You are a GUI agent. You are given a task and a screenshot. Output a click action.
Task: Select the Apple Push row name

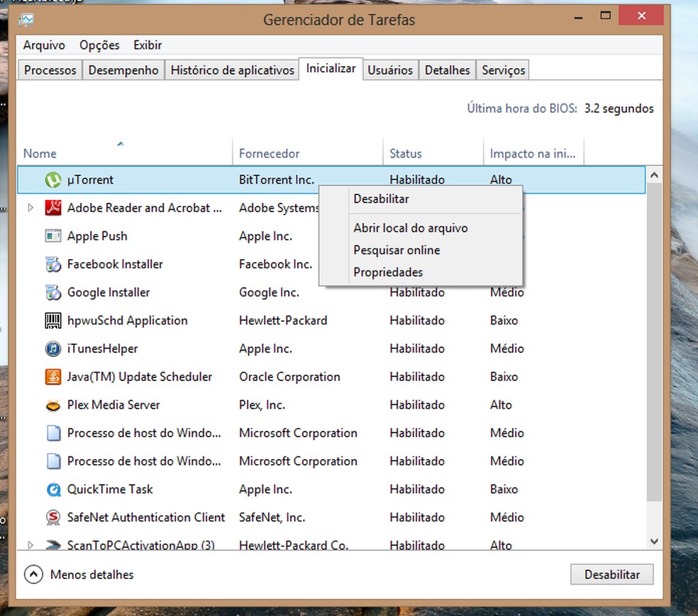97,236
